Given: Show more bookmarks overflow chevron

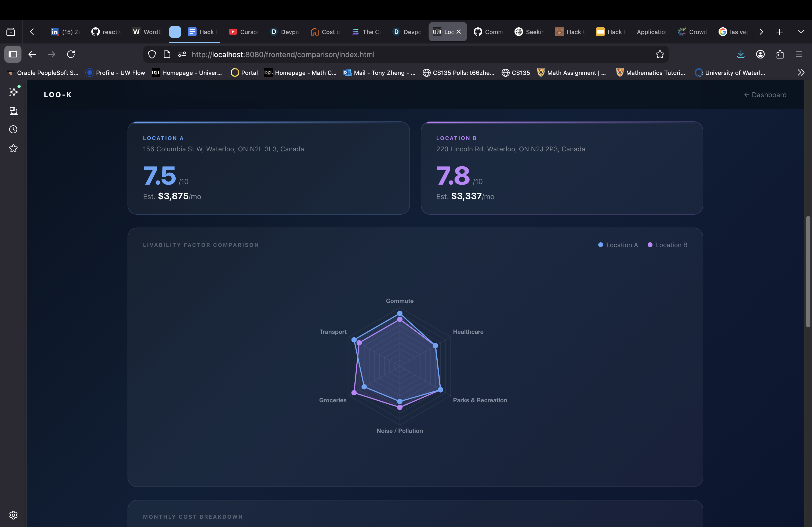Looking at the screenshot, I should pos(801,73).
